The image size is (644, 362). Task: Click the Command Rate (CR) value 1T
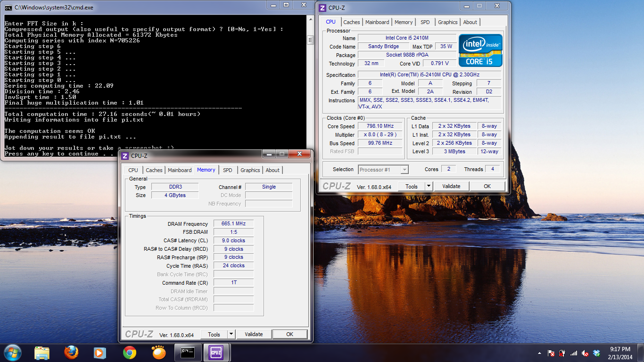(x=233, y=282)
